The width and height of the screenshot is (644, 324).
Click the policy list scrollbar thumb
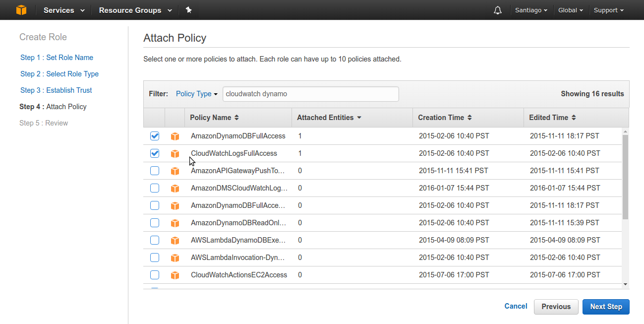click(x=625, y=177)
